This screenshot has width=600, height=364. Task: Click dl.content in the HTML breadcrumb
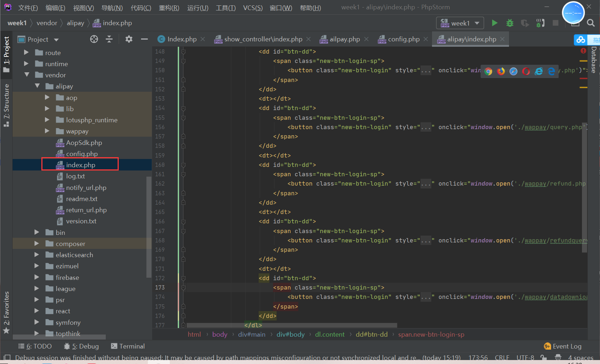329,334
